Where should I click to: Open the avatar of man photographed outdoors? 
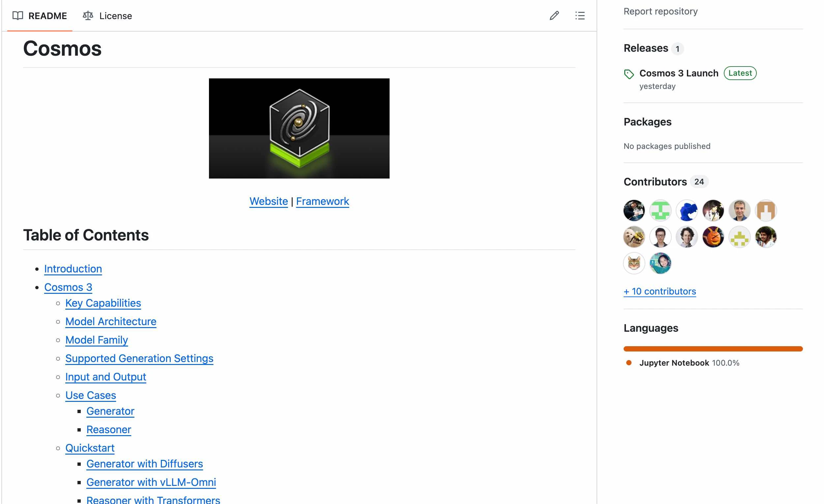point(766,237)
